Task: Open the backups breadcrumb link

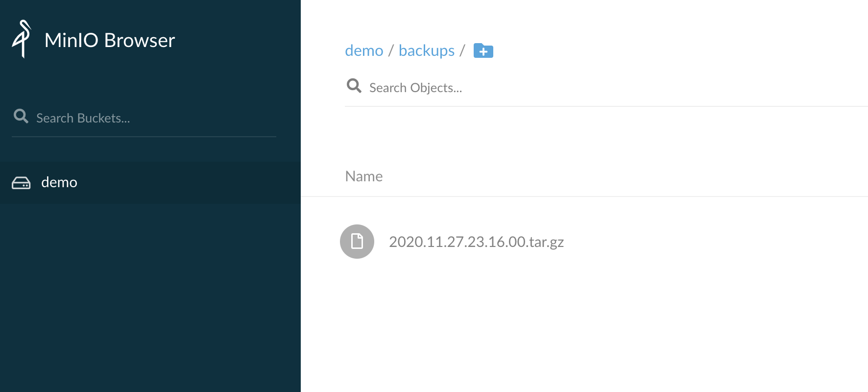Action: (427, 50)
